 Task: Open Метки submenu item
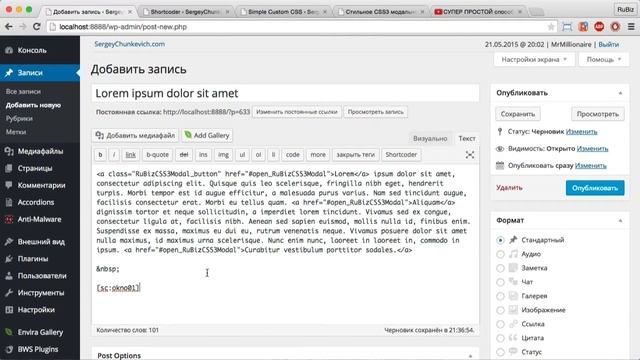[x=16, y=132]
